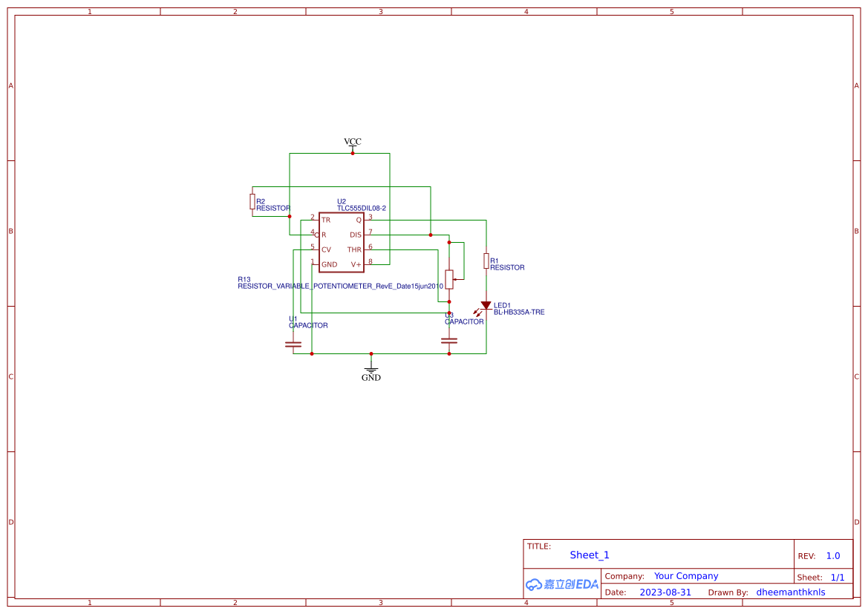Click the junction dot below the VCC symbol
Image resolution: width=868 pixels, height=614 pixels.
coord(352,152)
